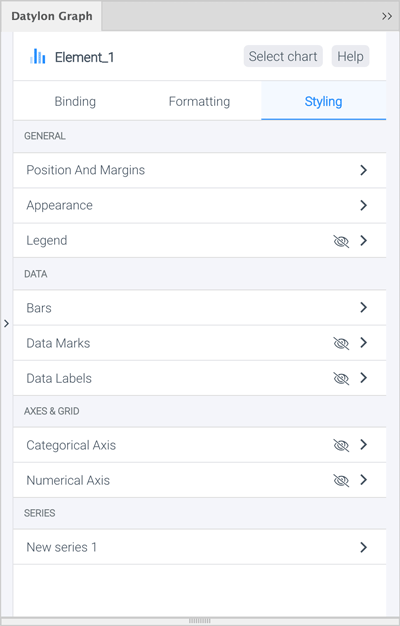Image resolution: width=400 pixels, height=626 pixels.
Task: Show the Categorical Axis via eye icon
Action: (x=341, y=445)
